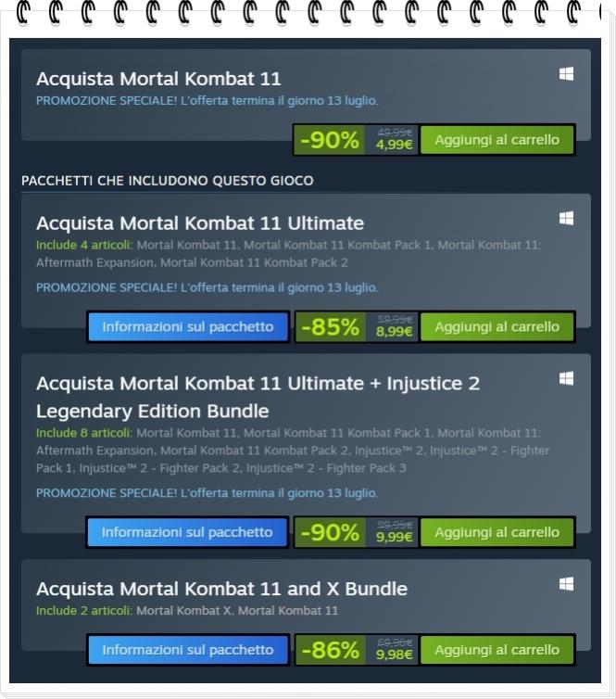Click 'Include 8 articoli' item list text
The image size is (616, 699).
pos(84,433)
